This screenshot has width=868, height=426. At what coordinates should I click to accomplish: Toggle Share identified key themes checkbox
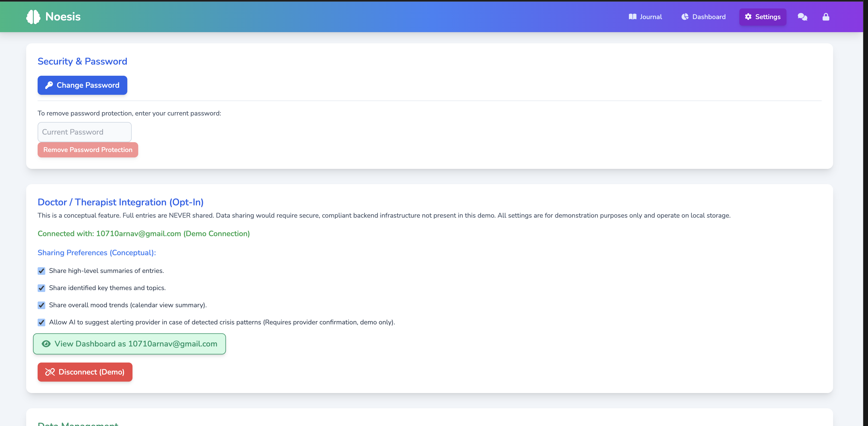pos(41,288)
